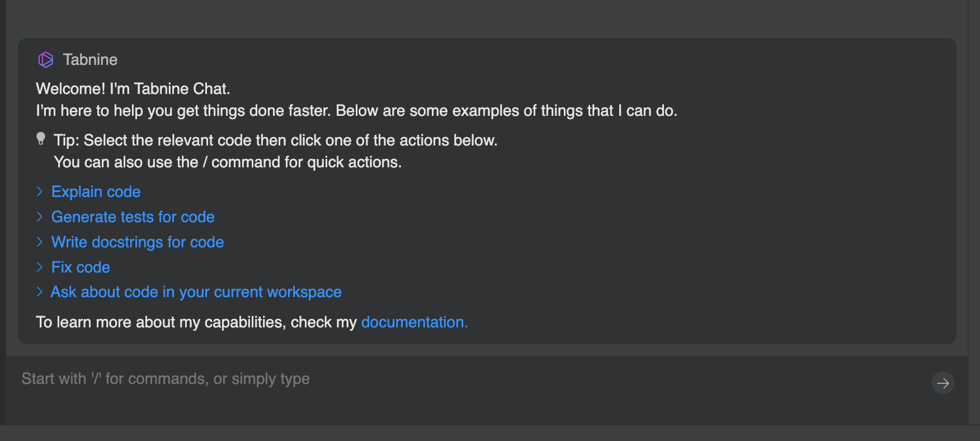Image resolution: width=980 pixels, height=441 pixels.
Task: Click the chevron beside Write docstrings for code
Action: [40, 242]
